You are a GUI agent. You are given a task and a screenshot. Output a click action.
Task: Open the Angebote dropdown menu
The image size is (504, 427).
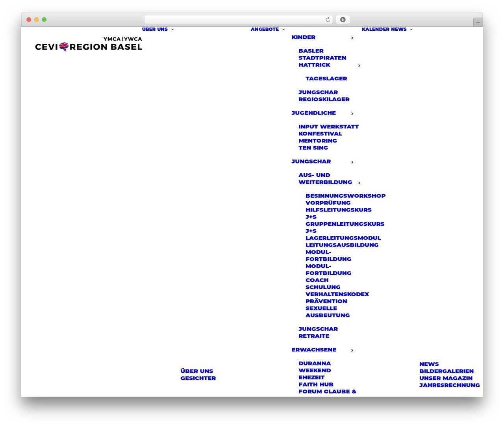tap(268, 29)
